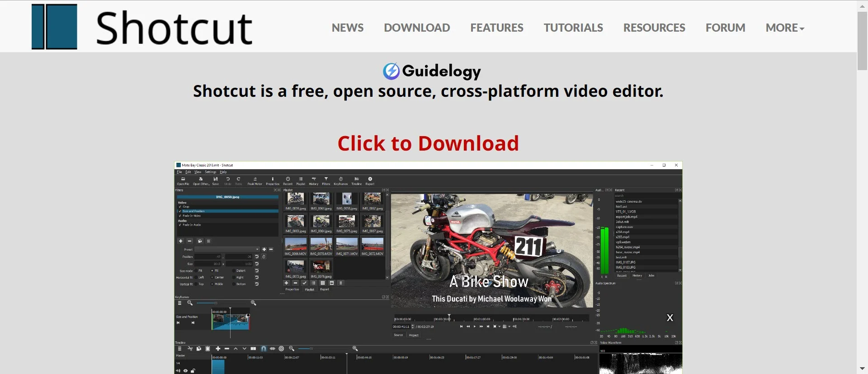The width and height of the screenshot is (868, 374).
Task: Add a filter with the plus button
Action: tap(180, 241)
